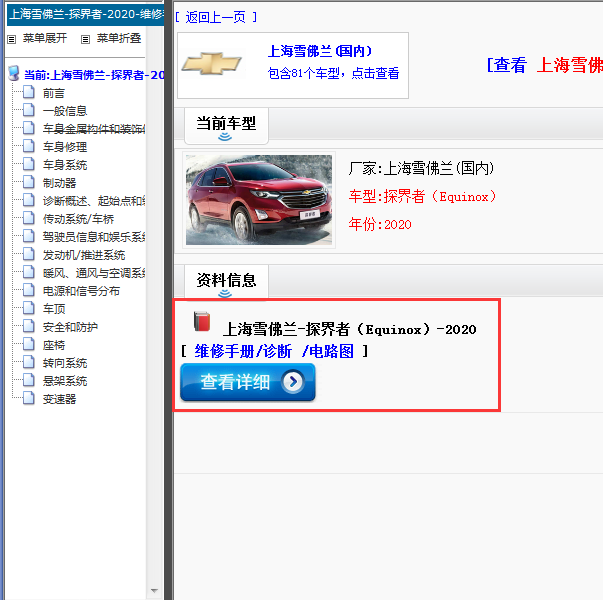Click the document icon next to 前言
Screen dimensions: 603x600
29,92
